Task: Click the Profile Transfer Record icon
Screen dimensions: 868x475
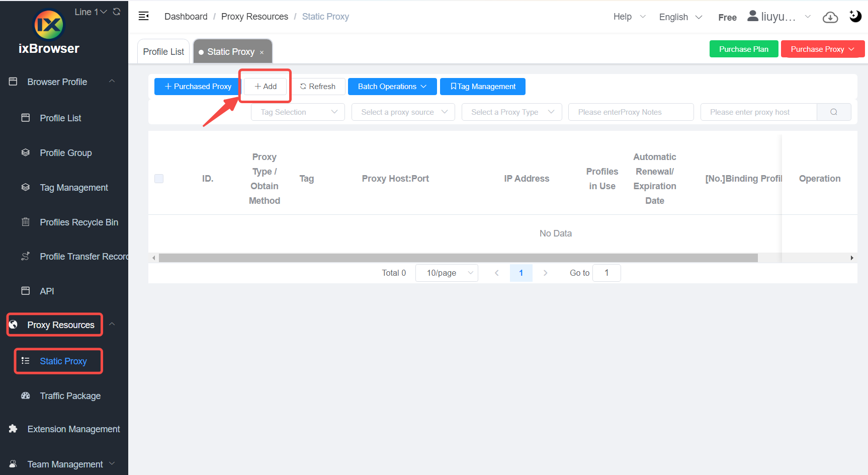Action: click(x=26, y=256)
